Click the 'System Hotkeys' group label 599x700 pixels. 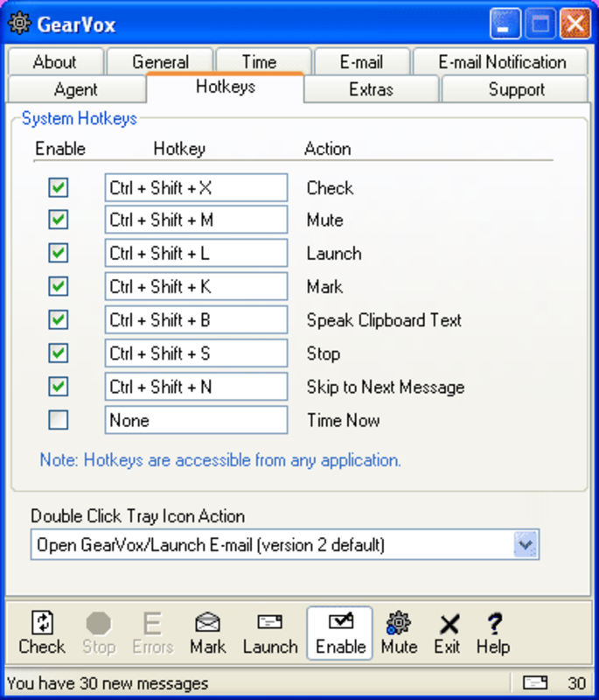coord(80,119)
